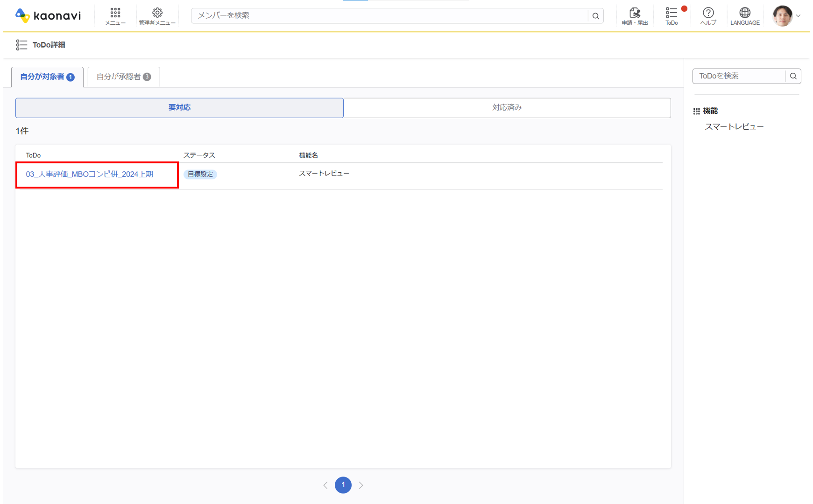Expand the user profile dropdown arrow
813x504 pixels.
click(799, 16)
